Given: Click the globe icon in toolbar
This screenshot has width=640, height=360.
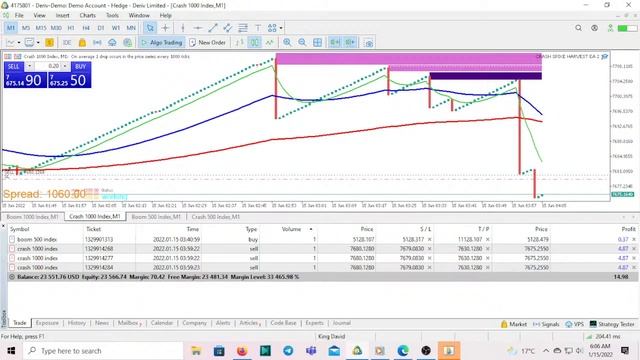Looking at the screenshot, I should click(x=127, y=42).
